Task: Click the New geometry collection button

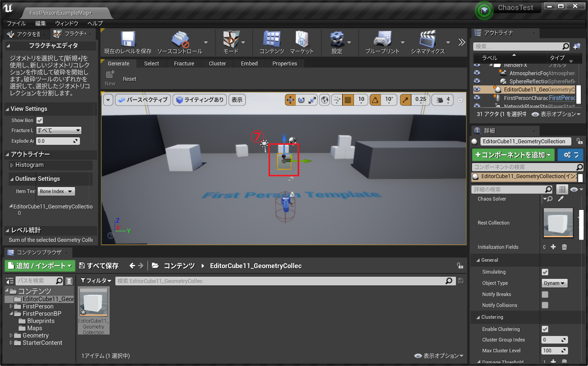Action: (x=110, y=78)
